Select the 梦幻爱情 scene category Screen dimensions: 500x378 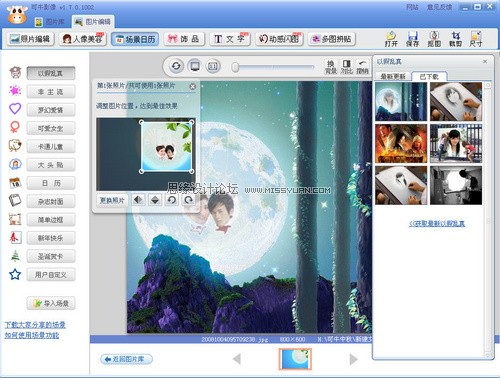coord(51,110)
